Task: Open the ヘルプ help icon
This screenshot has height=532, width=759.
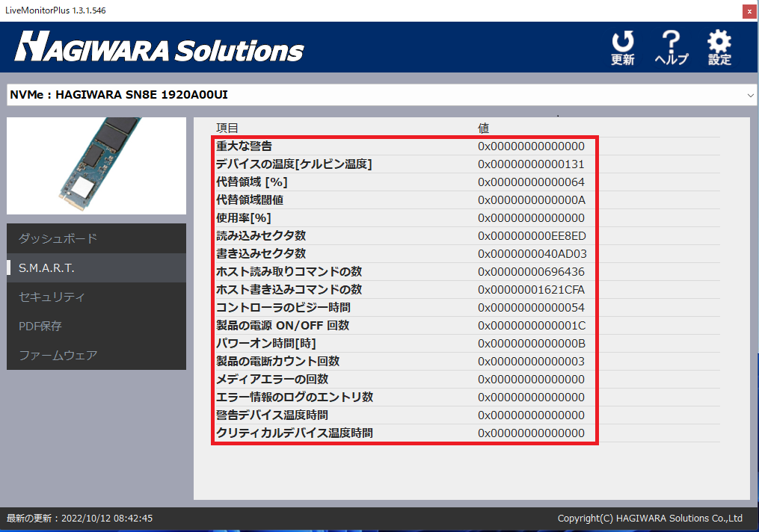Action: click(x=672, y=47)
